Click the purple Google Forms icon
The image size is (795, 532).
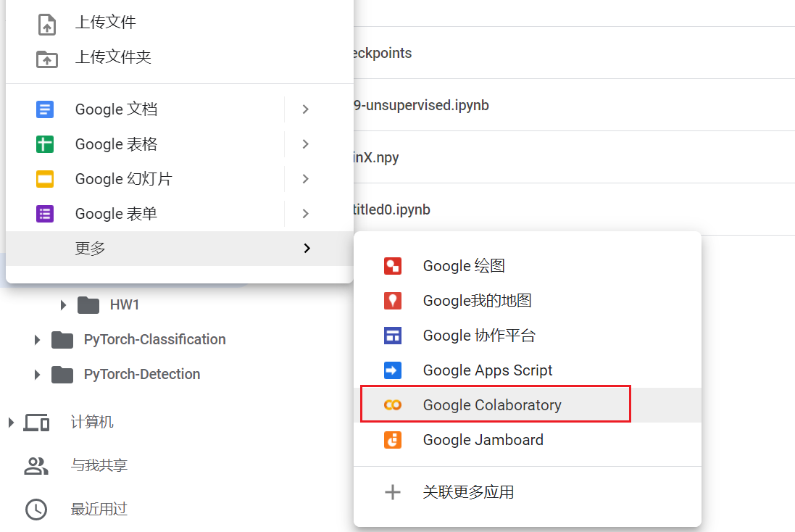[x=45, y=214]
